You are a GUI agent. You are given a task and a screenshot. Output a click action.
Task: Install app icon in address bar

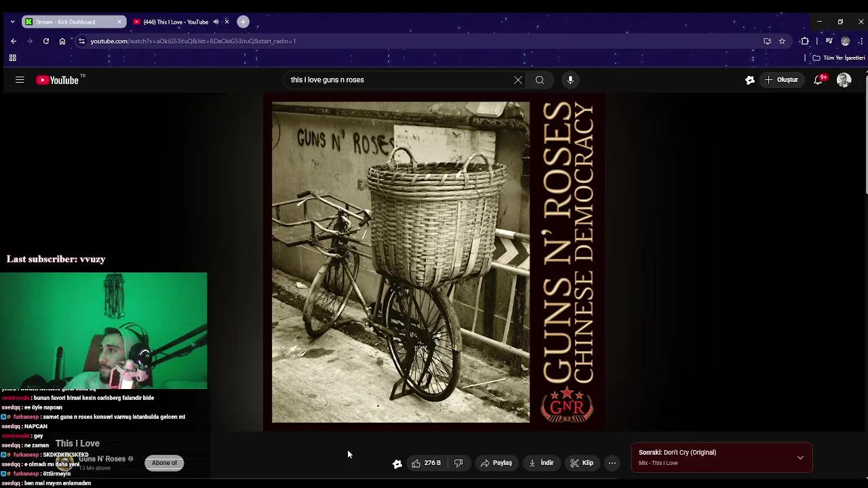[767, 41]
